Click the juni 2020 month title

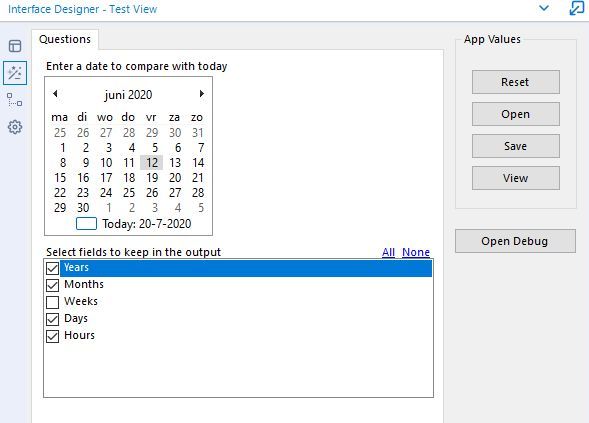128,95
